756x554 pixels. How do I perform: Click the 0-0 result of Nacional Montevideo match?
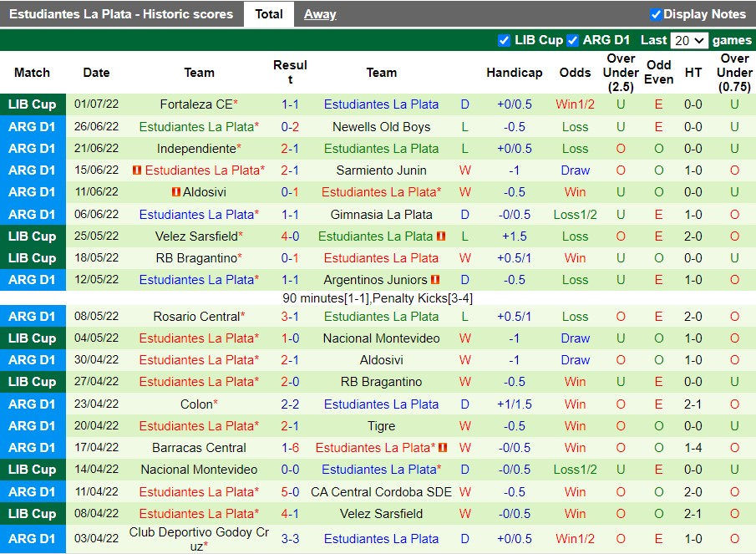click(x=290, y=469)
